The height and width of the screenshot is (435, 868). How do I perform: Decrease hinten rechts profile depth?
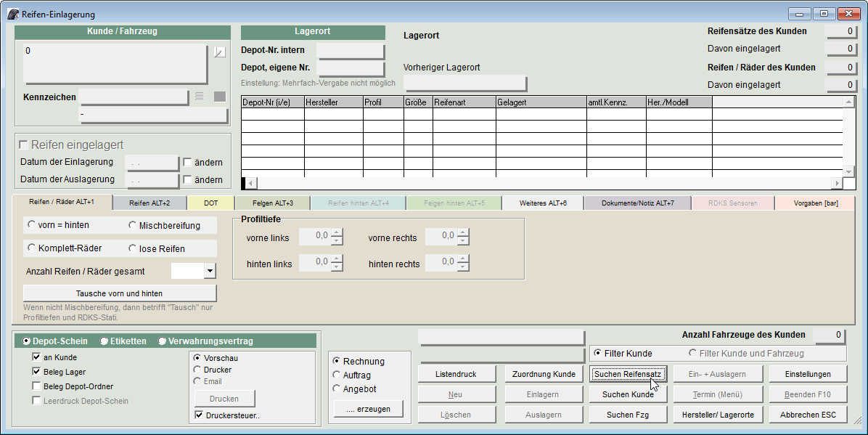click(463, 267)
